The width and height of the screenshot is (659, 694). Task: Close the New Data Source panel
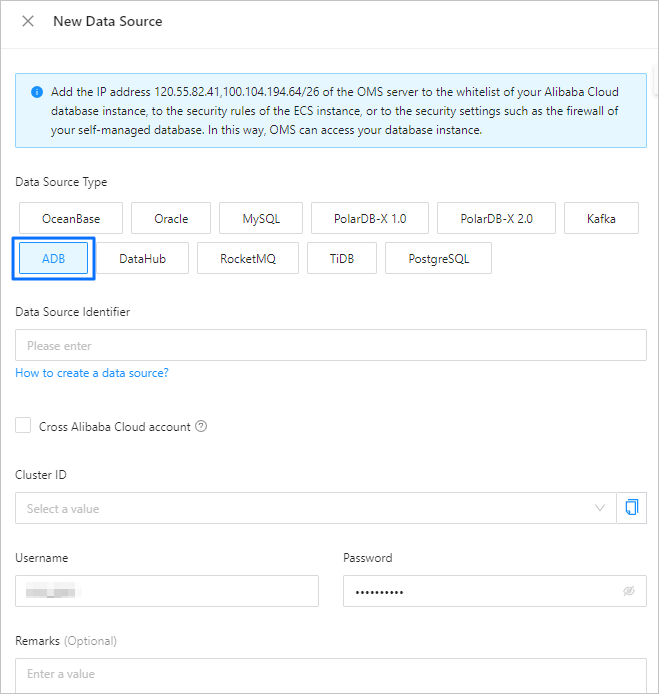click(28, 21)
